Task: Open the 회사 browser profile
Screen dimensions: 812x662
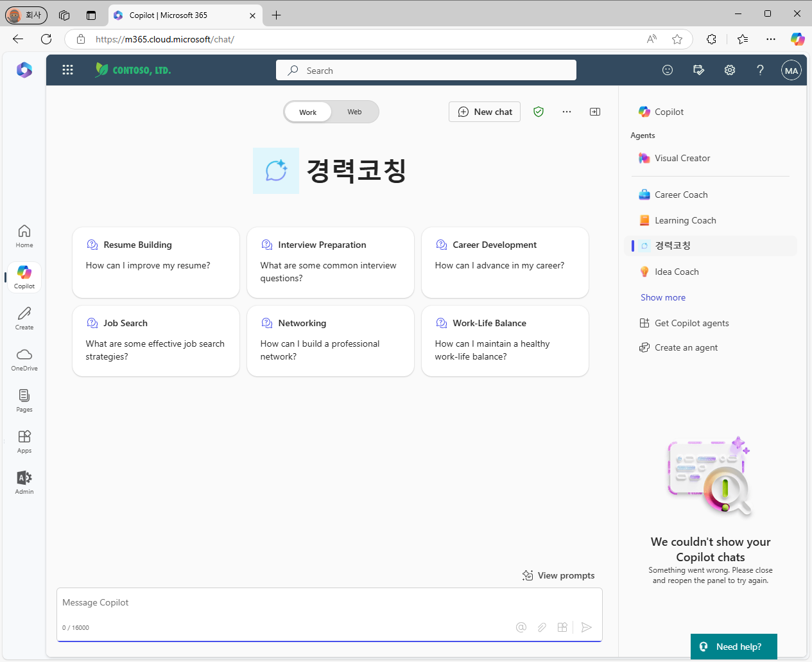Action: point(26,15)
